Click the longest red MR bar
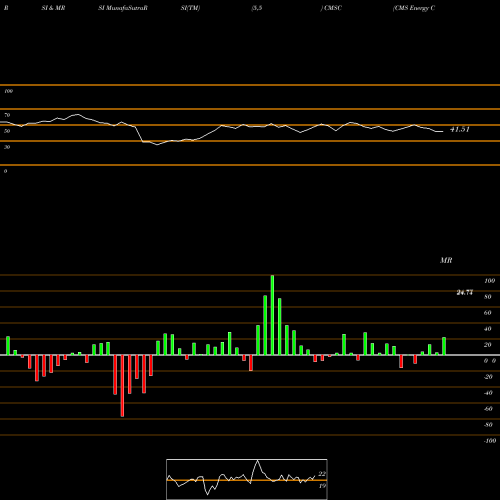Image resolution: width=500 pixels, height=500 pixels. pos(122,386)
